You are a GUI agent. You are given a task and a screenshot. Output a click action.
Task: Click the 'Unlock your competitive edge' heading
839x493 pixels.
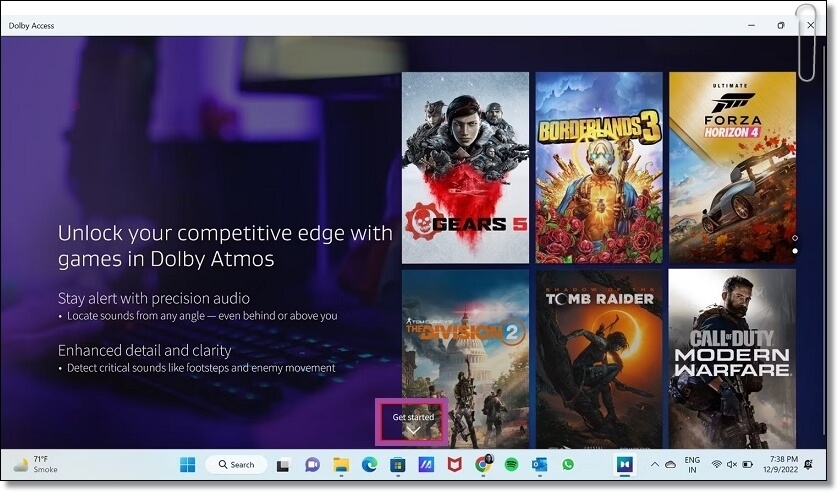click(x=225, y=246)
